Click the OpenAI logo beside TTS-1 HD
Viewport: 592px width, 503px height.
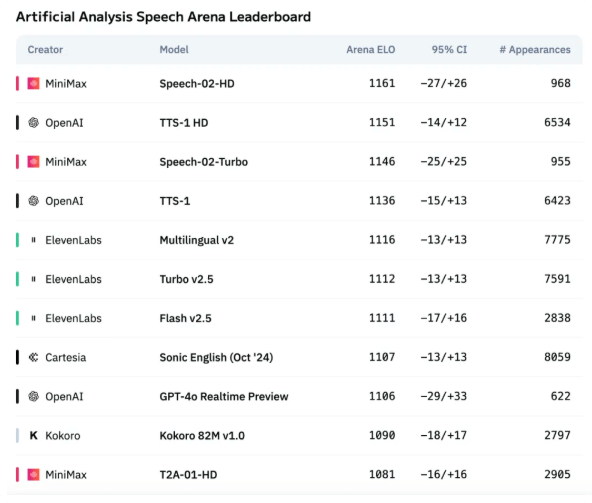pyautogui.click(x=33, y=123)
